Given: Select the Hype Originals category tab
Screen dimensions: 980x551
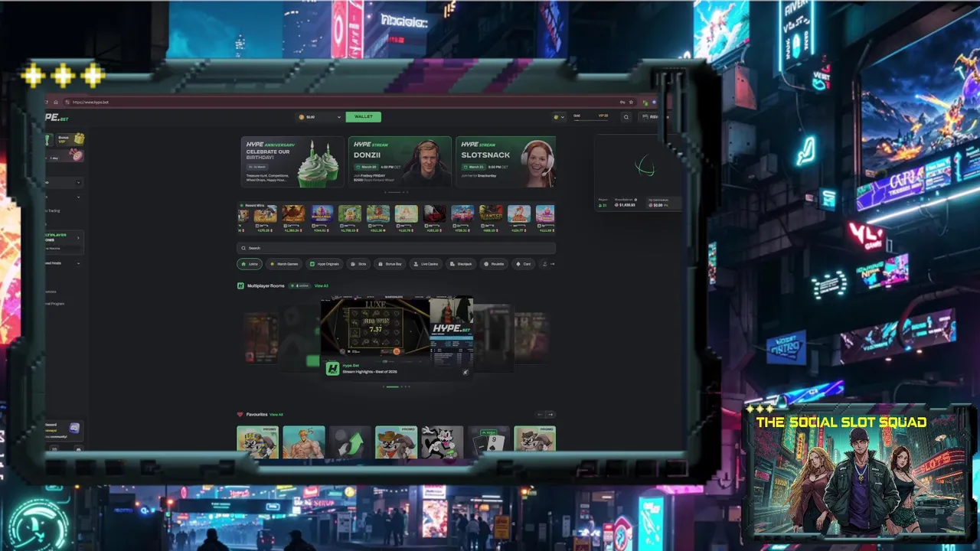Looking at the screenshot, I should pyautogui.click(x=325, y=264).
